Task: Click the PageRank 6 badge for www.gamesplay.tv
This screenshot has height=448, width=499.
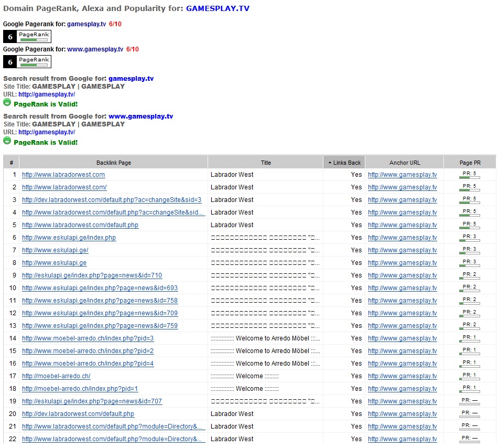Action: [x=27, y=62]
